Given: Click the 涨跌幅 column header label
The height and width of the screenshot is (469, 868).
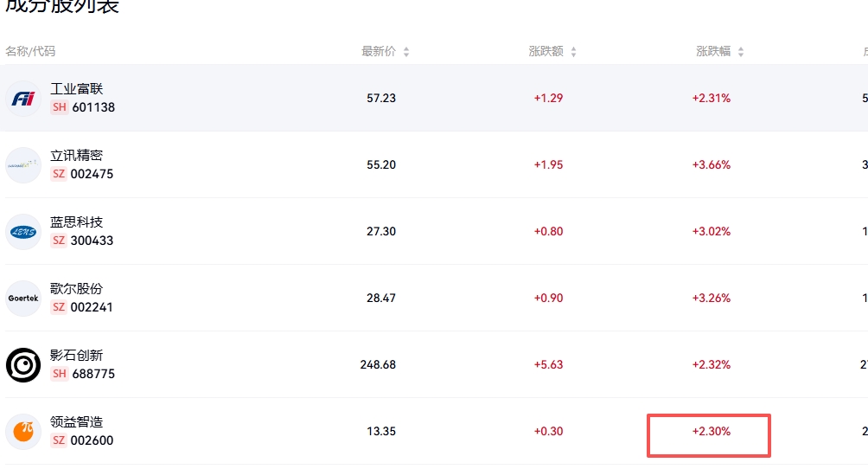Looking at the screenshot, I should pos(713,52).
